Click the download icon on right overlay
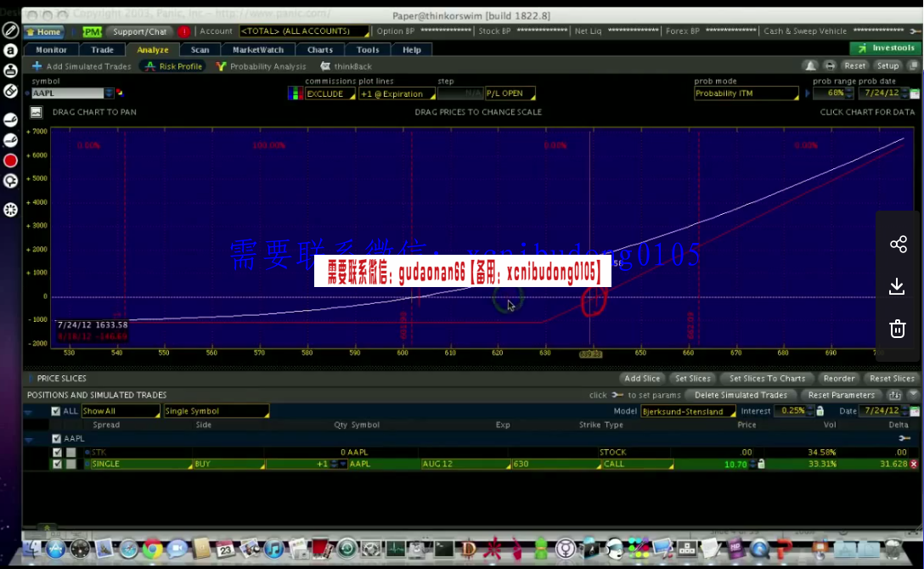Screen dimensions: 924x569 tap(898, 287)
